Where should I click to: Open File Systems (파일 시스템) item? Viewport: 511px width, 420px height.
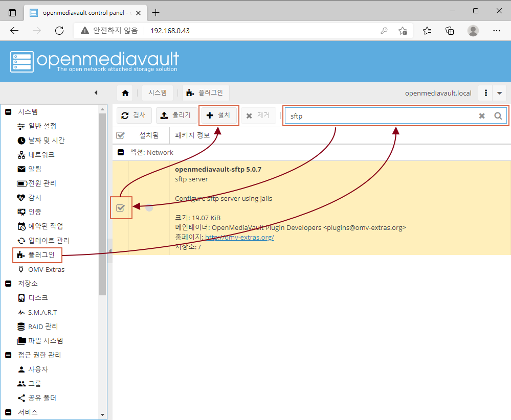click(x=40, y=341)
